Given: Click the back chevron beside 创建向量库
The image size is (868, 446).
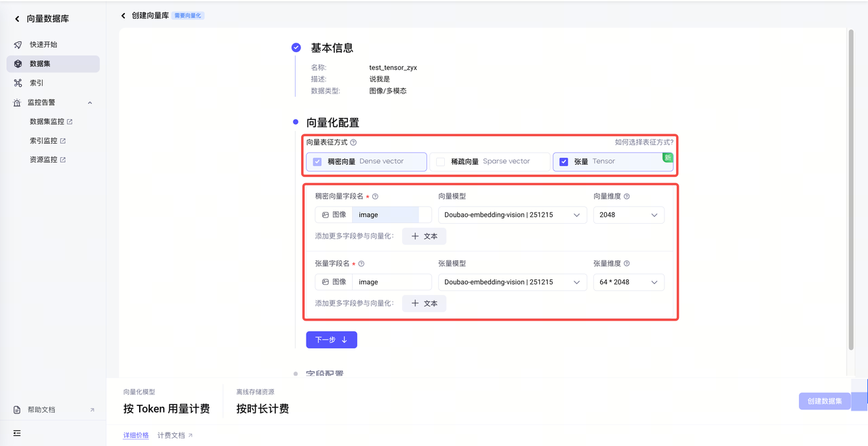Looking at the screenshot, I should [123, 15].
